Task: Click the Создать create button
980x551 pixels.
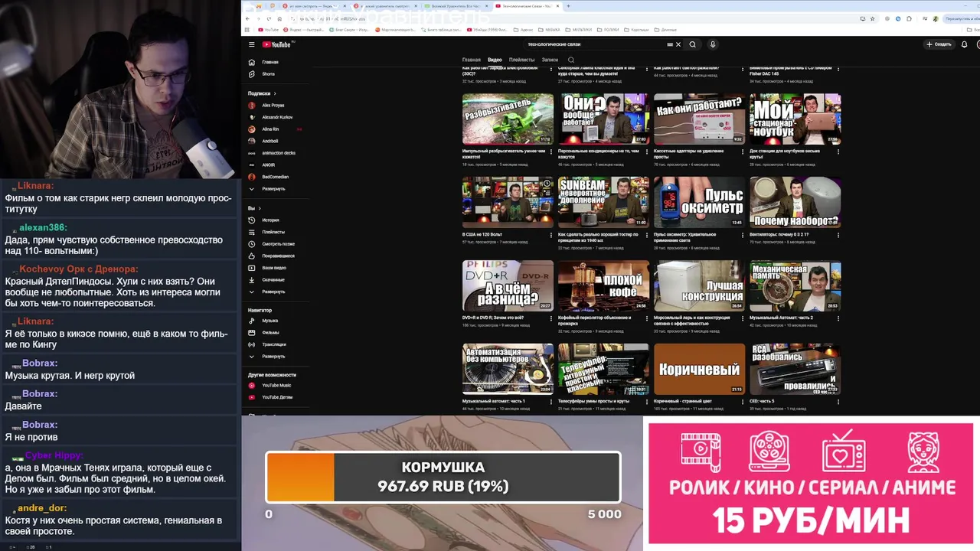Action: click(x=939, y=44)
